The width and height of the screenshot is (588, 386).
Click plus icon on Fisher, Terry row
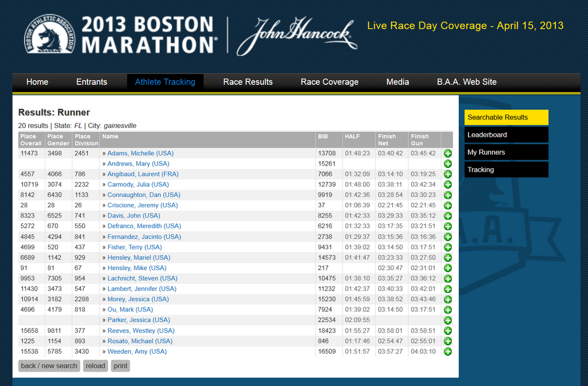pyautogui.click(x=447, y=248)
